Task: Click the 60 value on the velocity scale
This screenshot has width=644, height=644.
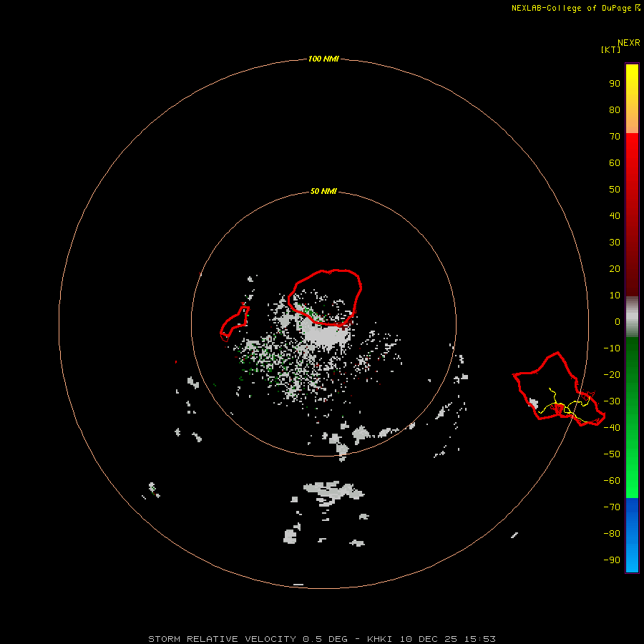Action: click(x=615, y=162)
